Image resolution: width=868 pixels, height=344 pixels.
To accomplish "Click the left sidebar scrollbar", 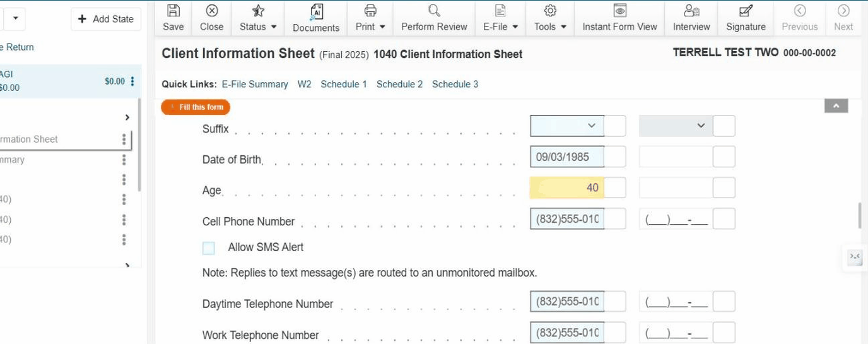I will pyautogui.click(x=139, y=145).
